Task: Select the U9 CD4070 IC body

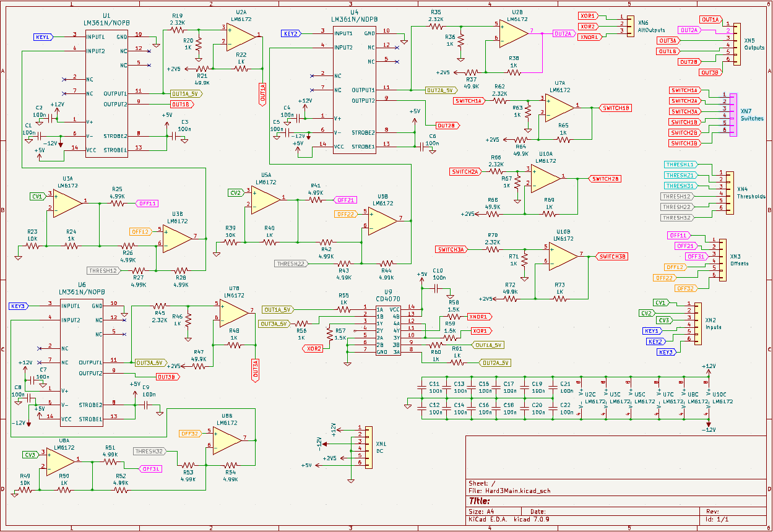Action: 388,330
